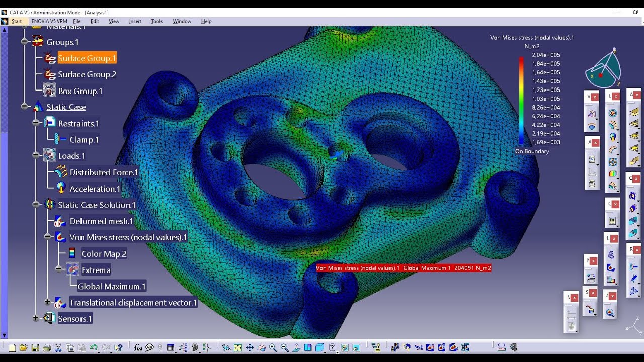Open the Start menu
This screenshot has height=362, width=644.
coord(17,21)
